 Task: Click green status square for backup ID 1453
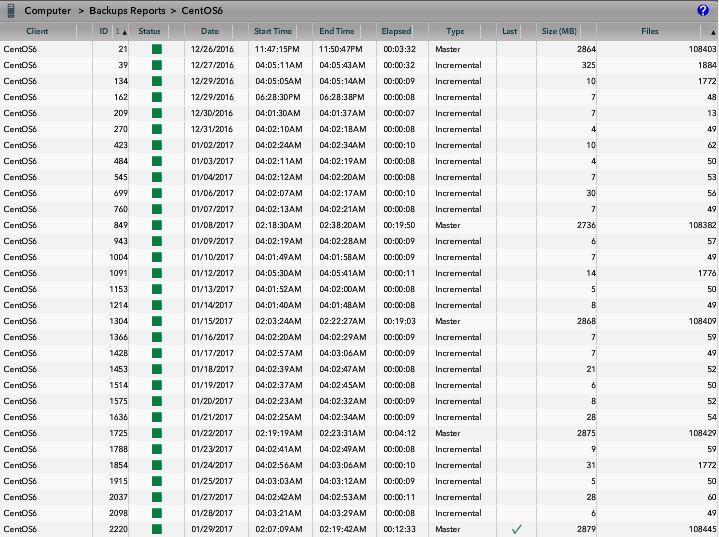click(x=157, y=369)
